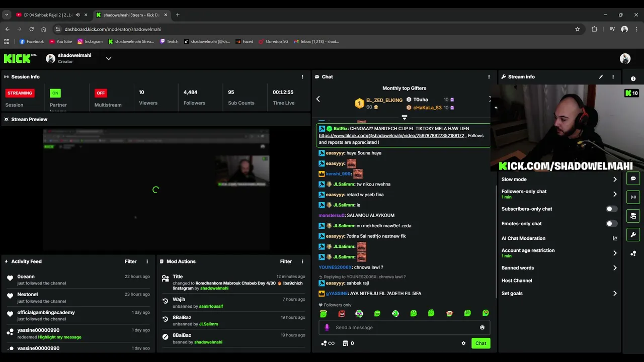Open the TikTok video link in chat

391,136
